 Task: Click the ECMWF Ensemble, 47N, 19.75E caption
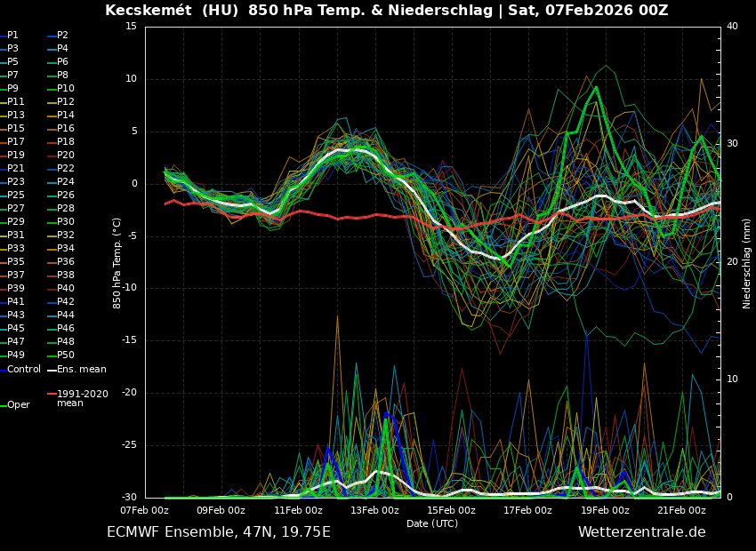pos(219,532)
